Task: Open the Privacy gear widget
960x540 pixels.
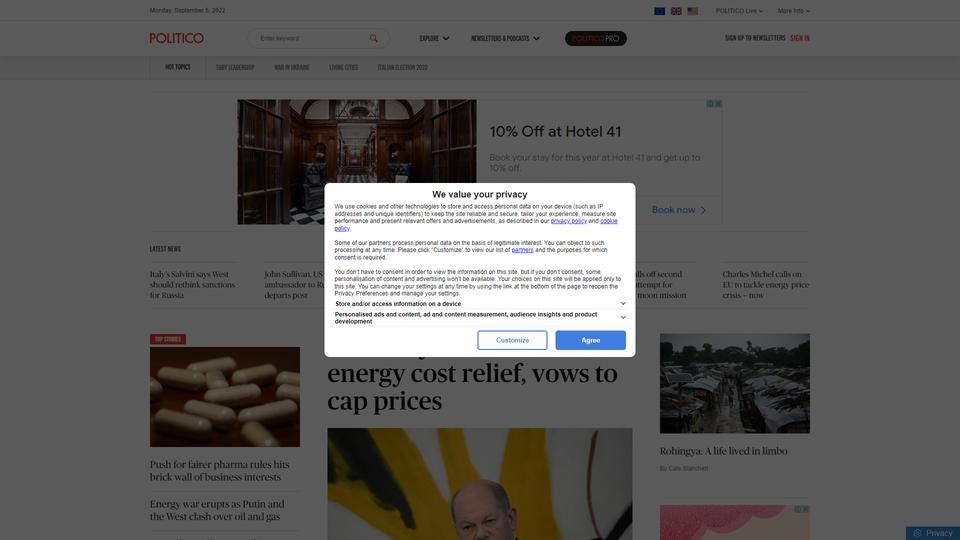Action: [x=932, y=533]
